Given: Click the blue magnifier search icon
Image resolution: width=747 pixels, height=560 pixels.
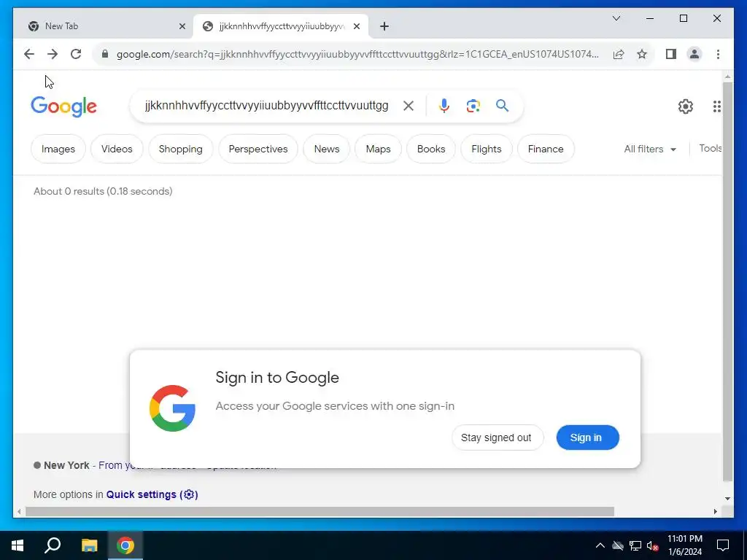Looking at the screenshot, I should [502, 106].
